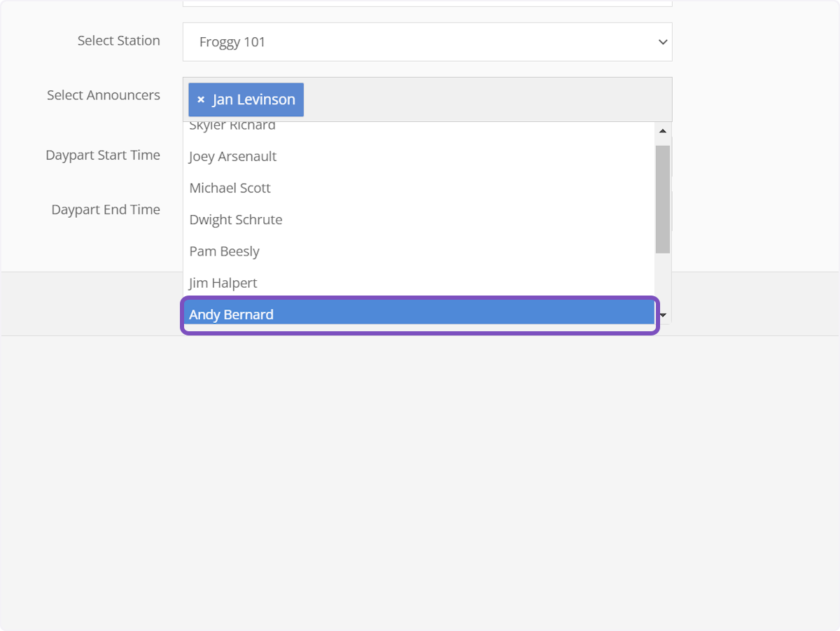Click the Jan Levinson selected tag
This screenshot has width=840, height=631.
[x=252, y=99]
